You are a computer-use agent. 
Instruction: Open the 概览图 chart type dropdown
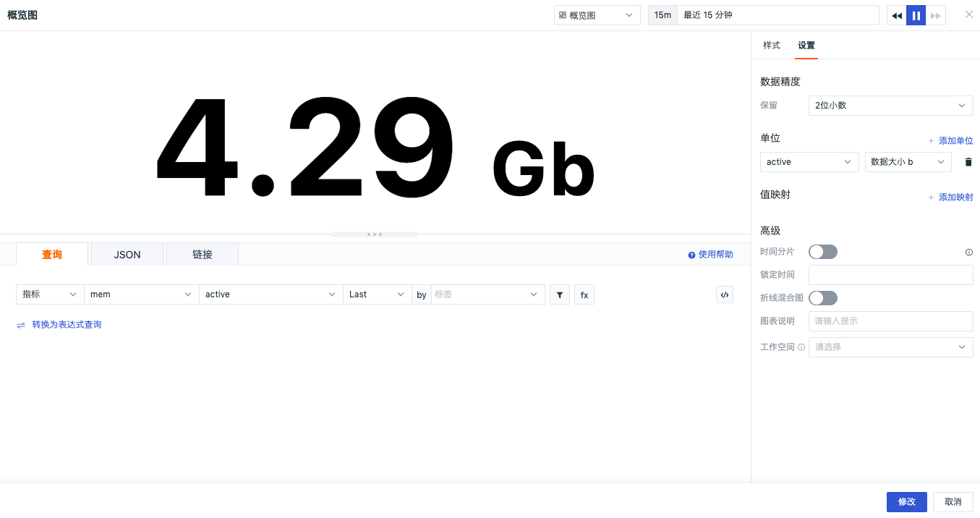[x=597, y=15]
